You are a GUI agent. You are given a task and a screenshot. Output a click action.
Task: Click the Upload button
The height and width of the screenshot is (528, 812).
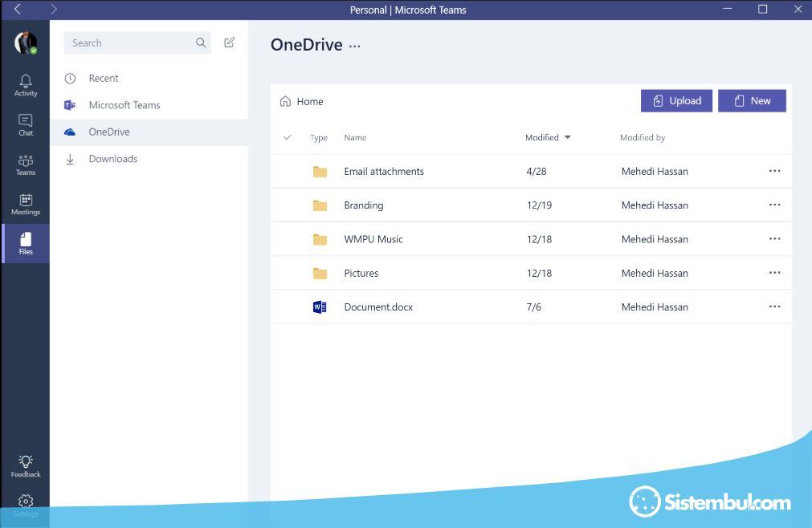(x=676, y=101)
